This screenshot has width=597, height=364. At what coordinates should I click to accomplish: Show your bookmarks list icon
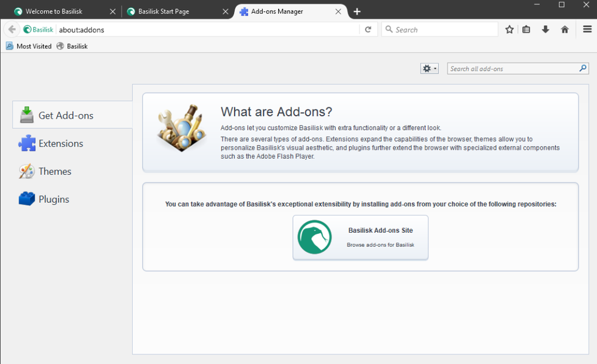526,29
